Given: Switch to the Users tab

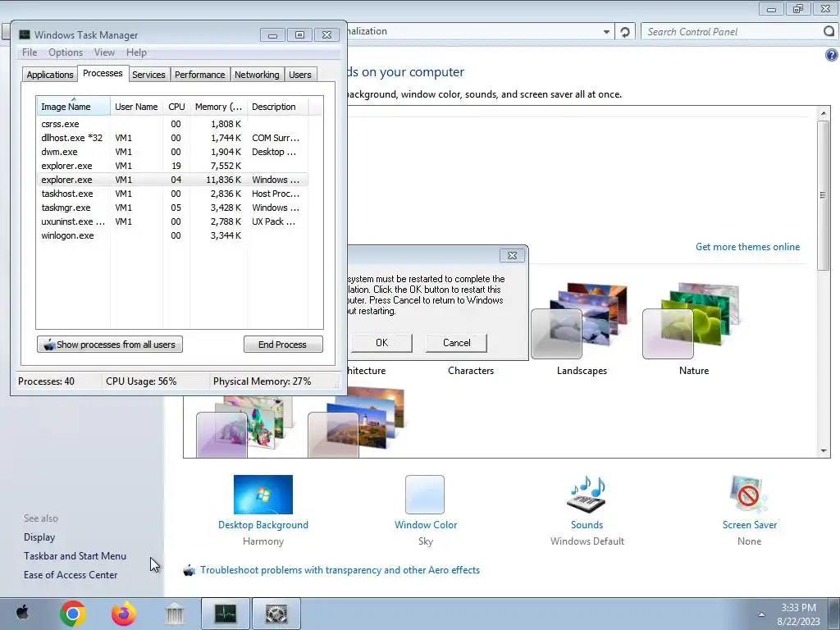Looking at the screenshot, I should click(300, 75).
